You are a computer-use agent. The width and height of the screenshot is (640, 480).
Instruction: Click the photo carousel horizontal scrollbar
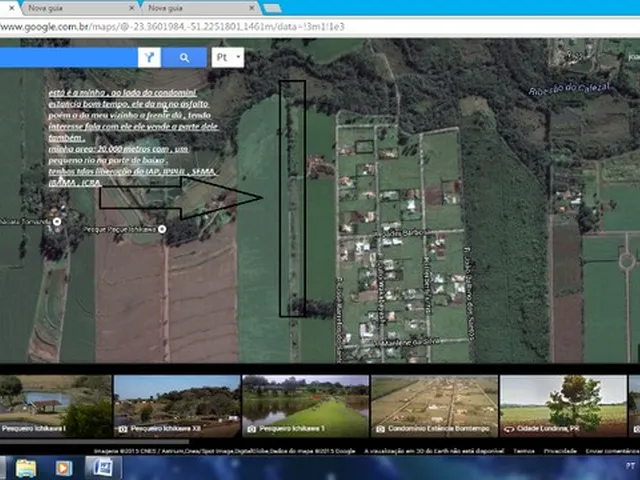pos(94,441)
